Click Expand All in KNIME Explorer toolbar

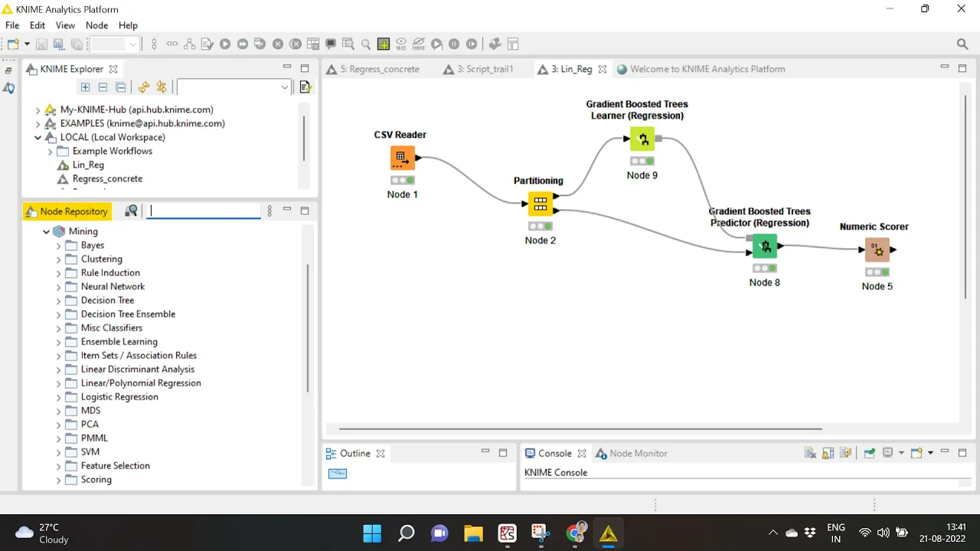pyautogui.click(x=85, y=87)
